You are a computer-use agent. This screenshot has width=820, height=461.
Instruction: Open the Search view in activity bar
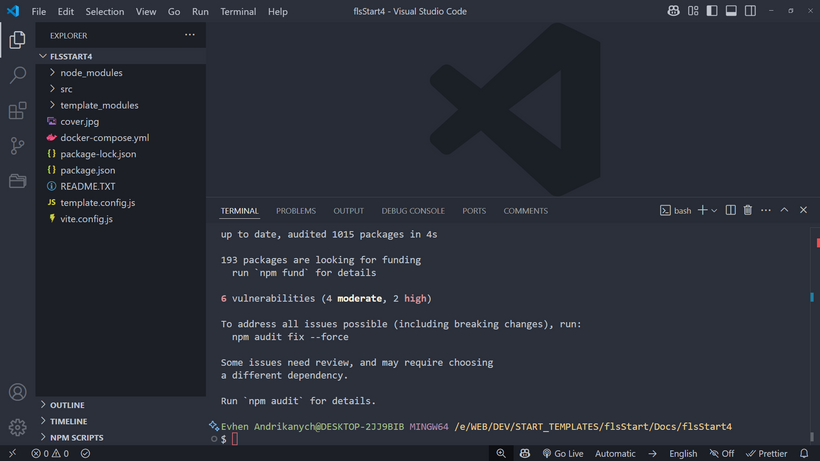[17, 75]
